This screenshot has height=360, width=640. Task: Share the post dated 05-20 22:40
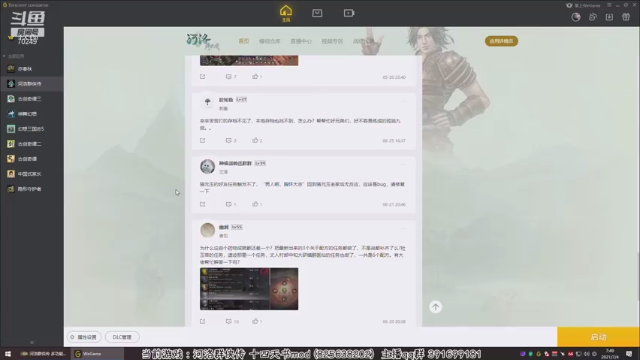pyautogui.click(x=202, y=77)
